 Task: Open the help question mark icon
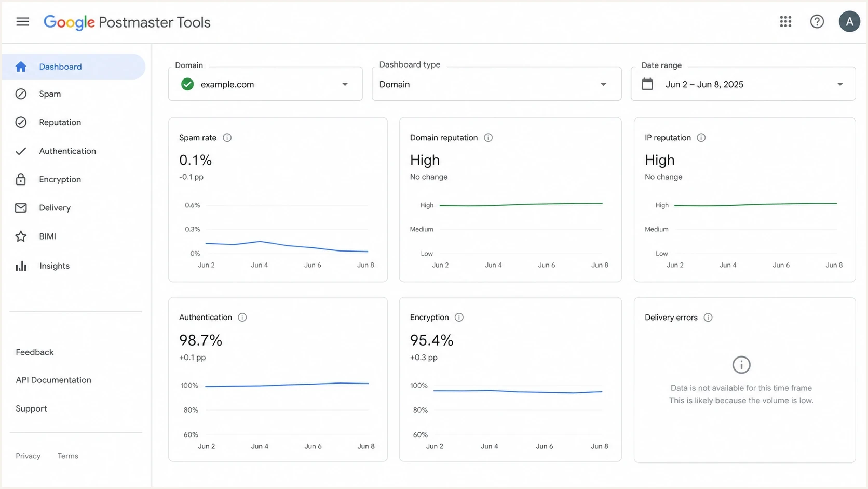[817, 21]
